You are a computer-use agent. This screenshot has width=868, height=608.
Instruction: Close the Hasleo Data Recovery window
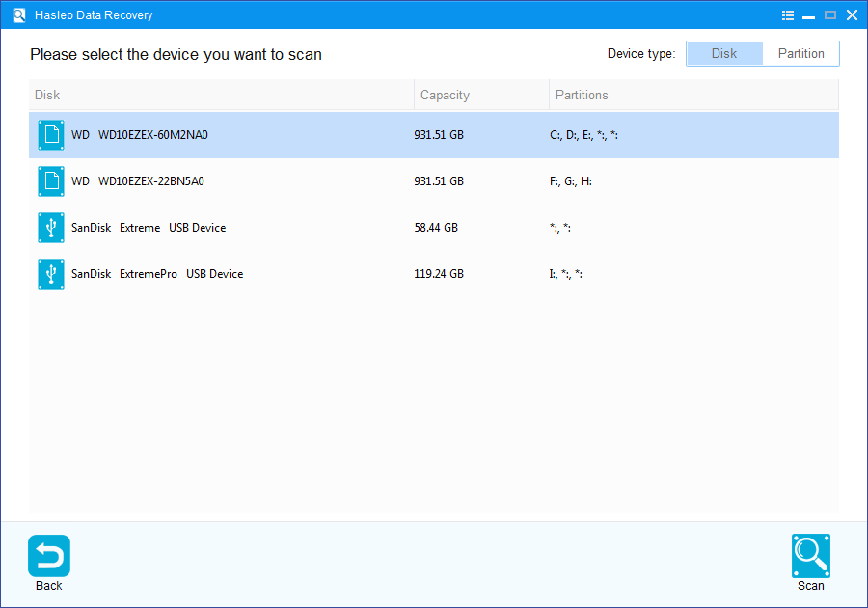click(852, 15)
